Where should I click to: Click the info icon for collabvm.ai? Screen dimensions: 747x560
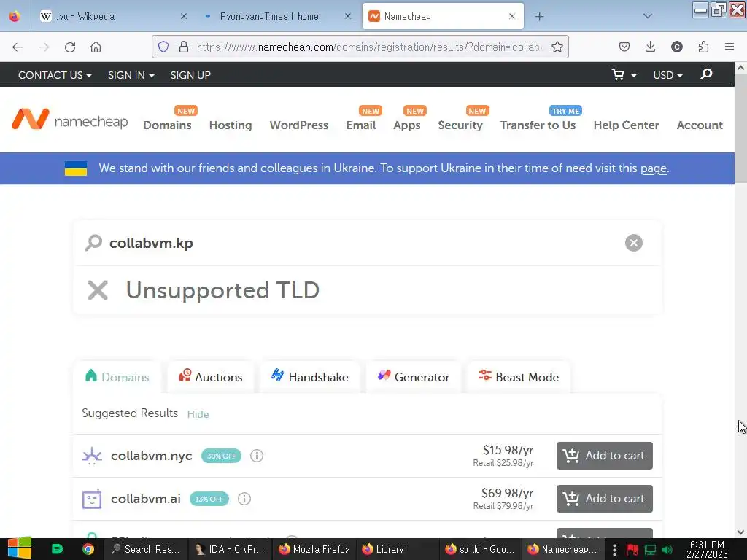244,499
